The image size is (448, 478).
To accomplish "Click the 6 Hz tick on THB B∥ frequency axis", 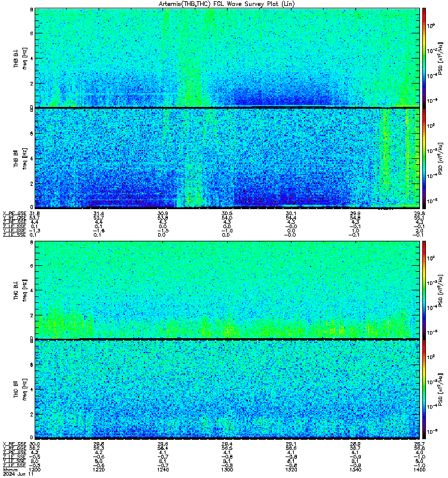I will point(32,133).
